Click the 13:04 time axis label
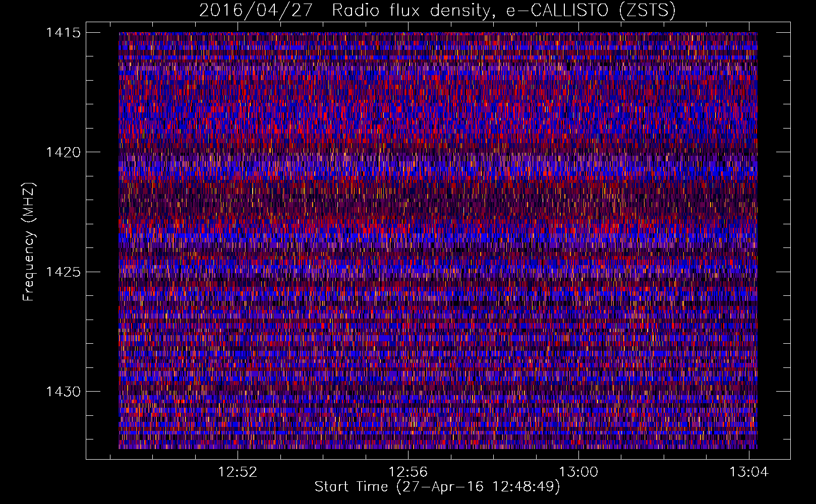This screenshot has height=504, width=816. pos(749,472)
